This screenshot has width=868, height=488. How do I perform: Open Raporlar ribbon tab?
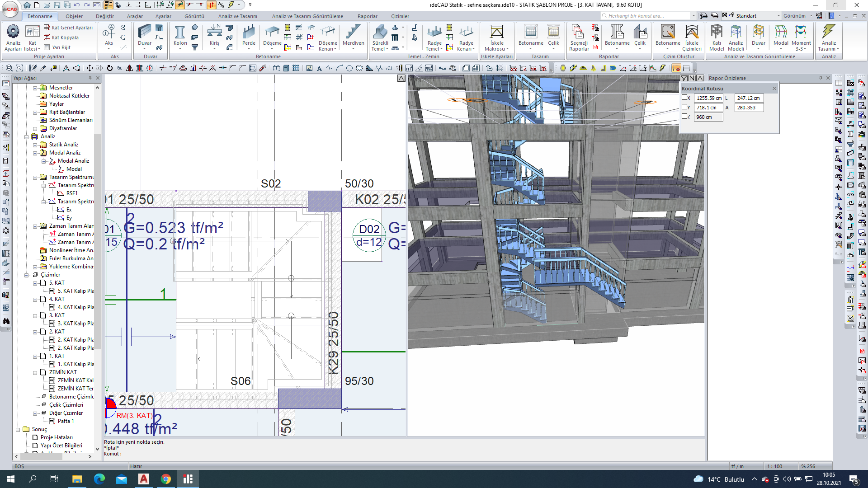[368, 16]
